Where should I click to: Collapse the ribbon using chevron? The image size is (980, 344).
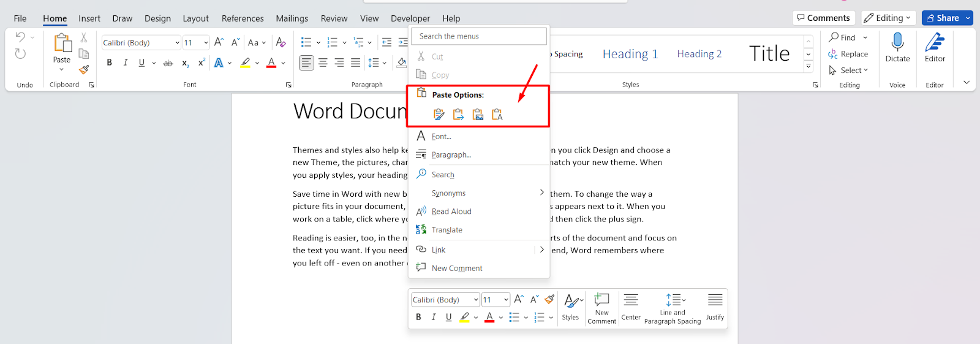click(967, 82)
